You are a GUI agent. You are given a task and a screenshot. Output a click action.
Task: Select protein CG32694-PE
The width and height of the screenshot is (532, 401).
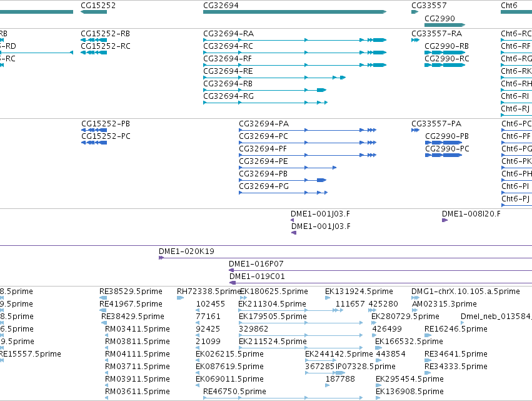tap(263, 161)
